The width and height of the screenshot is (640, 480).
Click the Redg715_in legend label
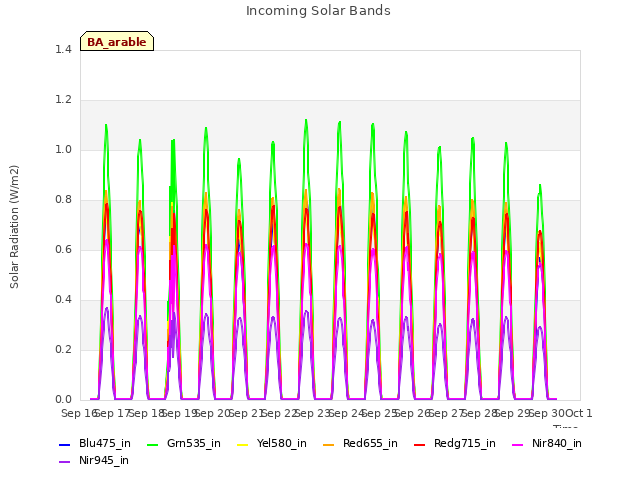coord(465,443)
